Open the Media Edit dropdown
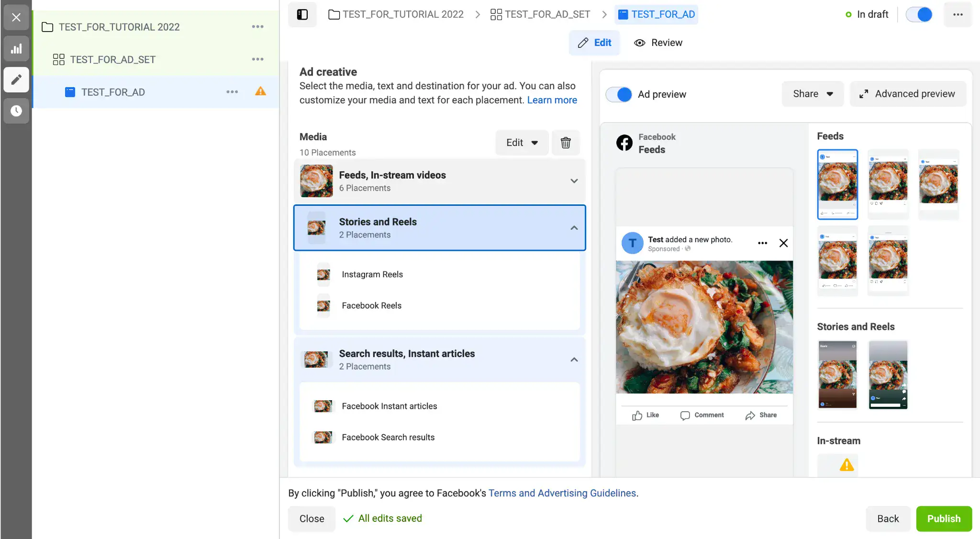The width and height of the screenshot is (980, 539). pos(522,143)
